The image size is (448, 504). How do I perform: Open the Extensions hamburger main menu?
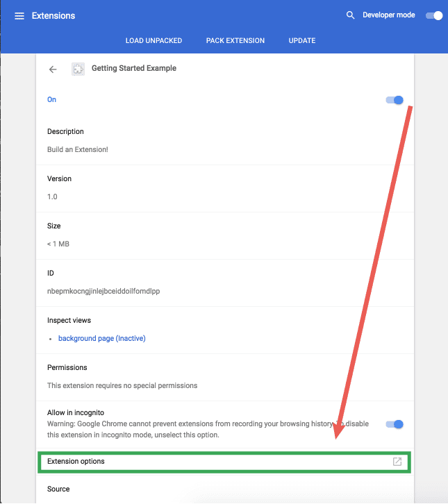[19, 15]
